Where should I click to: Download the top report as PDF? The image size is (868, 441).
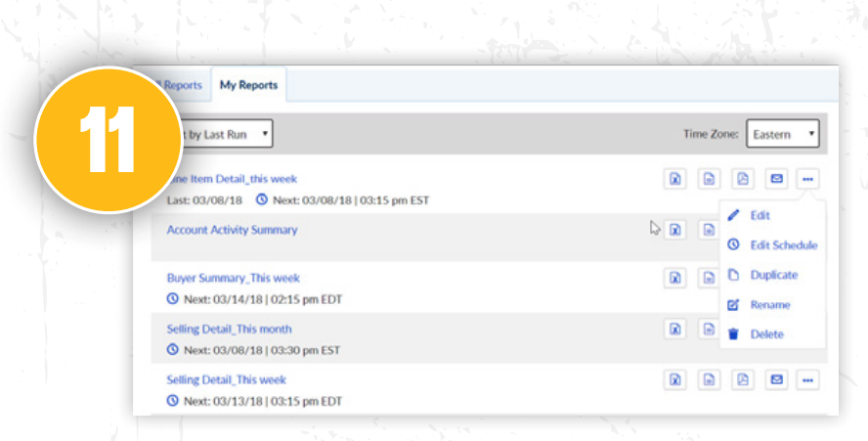coord(742,179)
